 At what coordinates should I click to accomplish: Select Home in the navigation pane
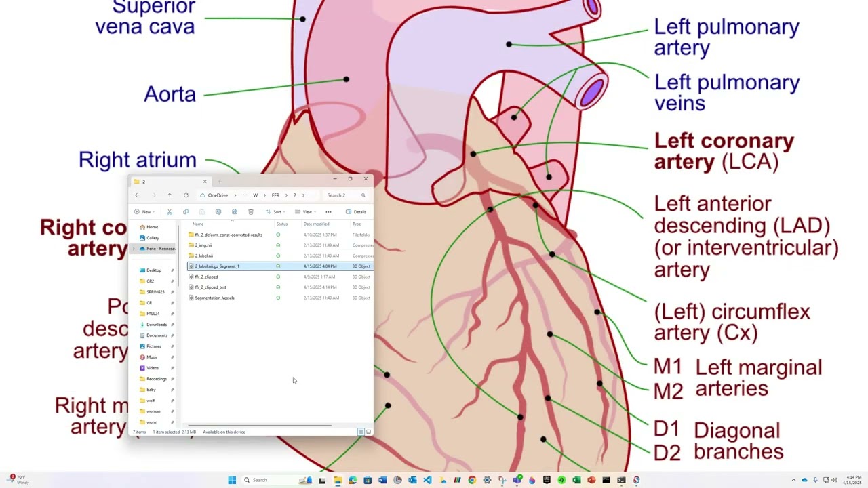tap(153, 227)
